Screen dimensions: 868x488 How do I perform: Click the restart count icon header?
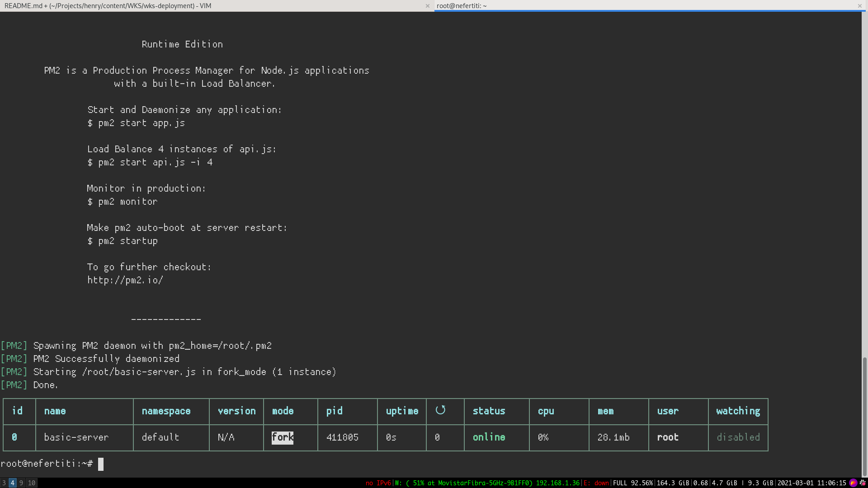(x=440, y=410)
